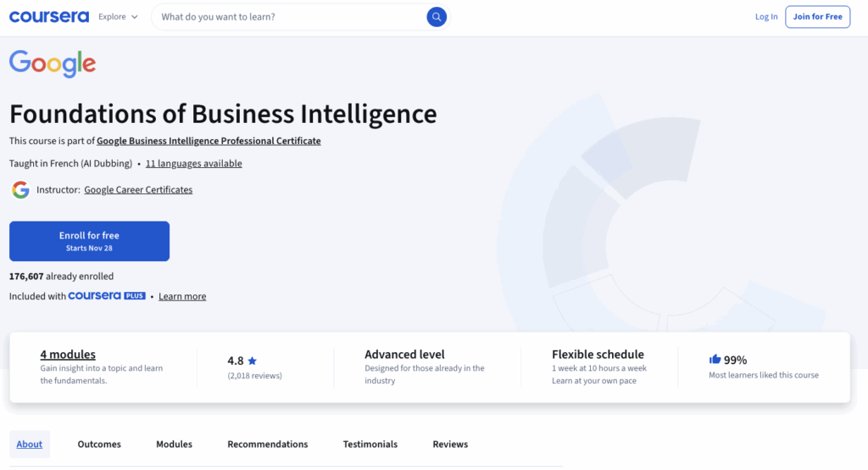
Task: Click 'Taught in French (AI Dubbing)' text
Action: 71,164
